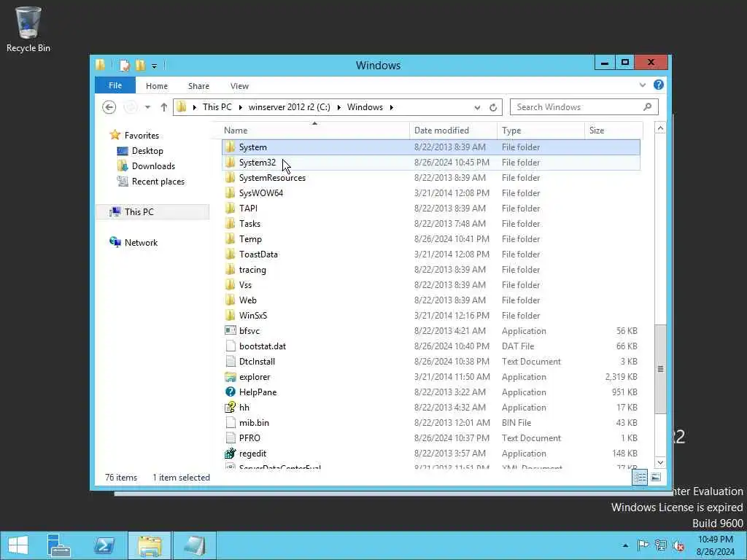This screenshot has height=560, width=747.
Task: Click the winserver 2012 r2 (C:) breadcrumb
Action: [289, 107]
